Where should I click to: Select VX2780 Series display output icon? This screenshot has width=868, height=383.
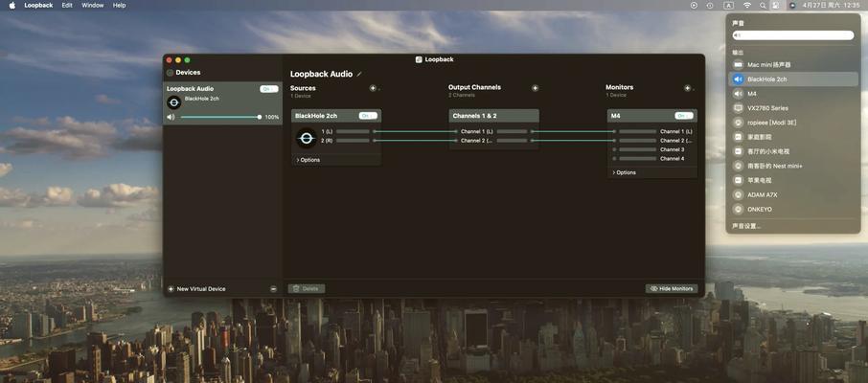pos(738,108)
